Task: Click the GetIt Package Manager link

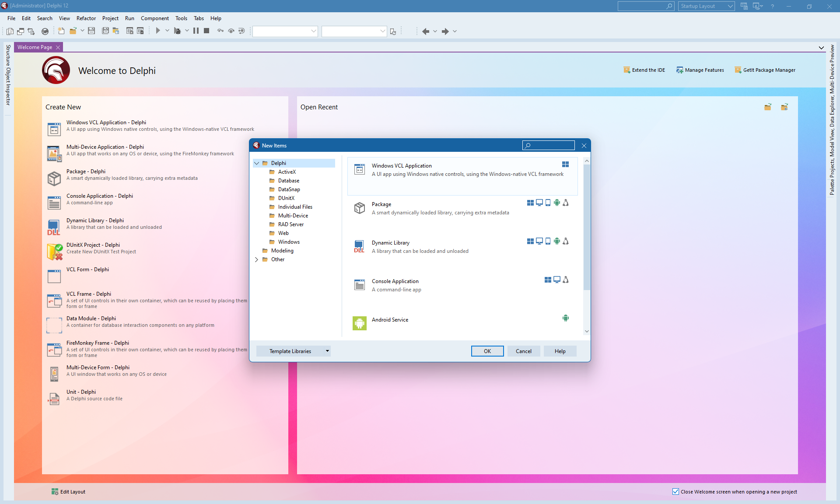Action: (765, 70)
